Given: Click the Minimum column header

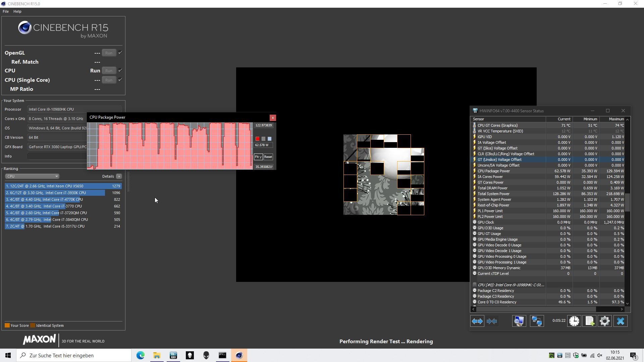Looking at the screenshot, I should coord(586,119).
